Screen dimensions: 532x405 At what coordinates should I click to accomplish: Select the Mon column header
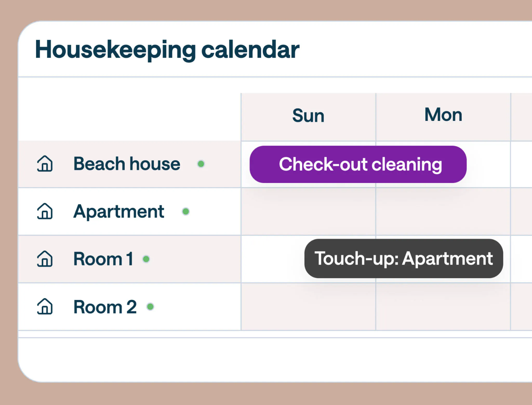click(443, 114)
